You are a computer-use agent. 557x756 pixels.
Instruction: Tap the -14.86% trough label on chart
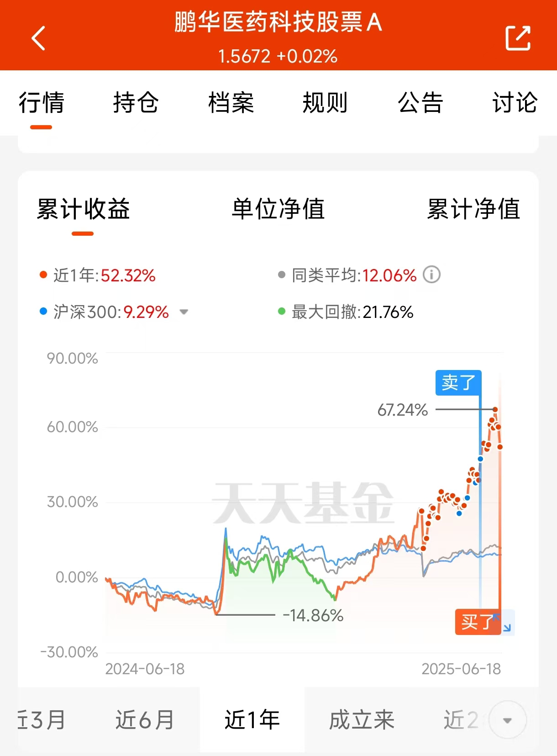(313, 615)
